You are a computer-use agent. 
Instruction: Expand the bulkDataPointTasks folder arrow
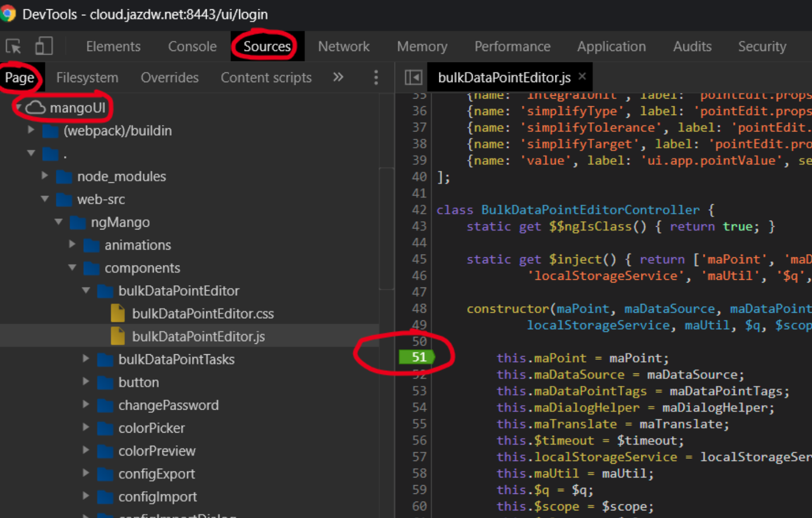coord(86,359)
